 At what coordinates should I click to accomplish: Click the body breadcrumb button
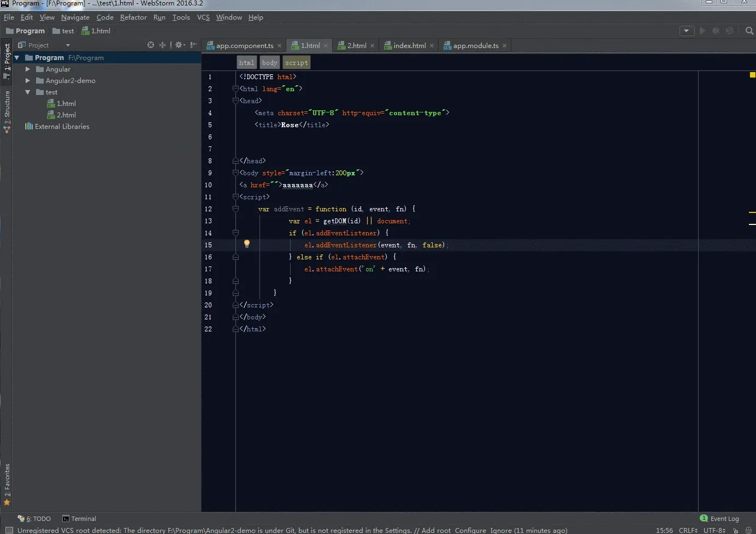(269, 63)
